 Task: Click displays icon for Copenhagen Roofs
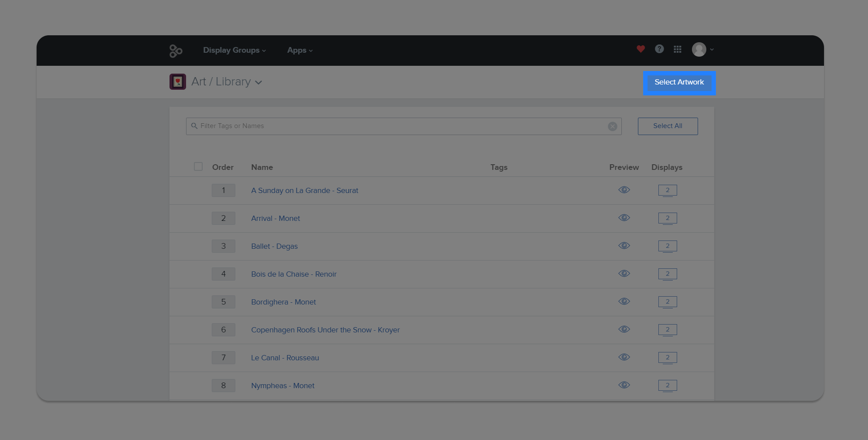pyautogui.click(x=668, y=330)
